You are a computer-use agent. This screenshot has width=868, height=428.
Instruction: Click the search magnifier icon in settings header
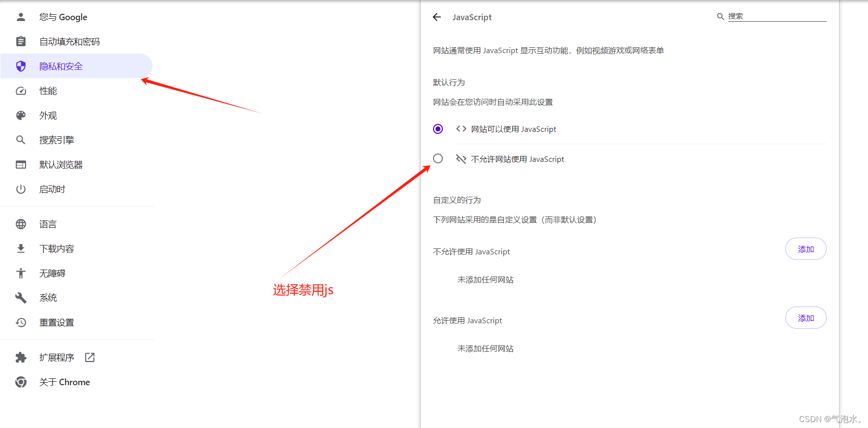point(720,17)
